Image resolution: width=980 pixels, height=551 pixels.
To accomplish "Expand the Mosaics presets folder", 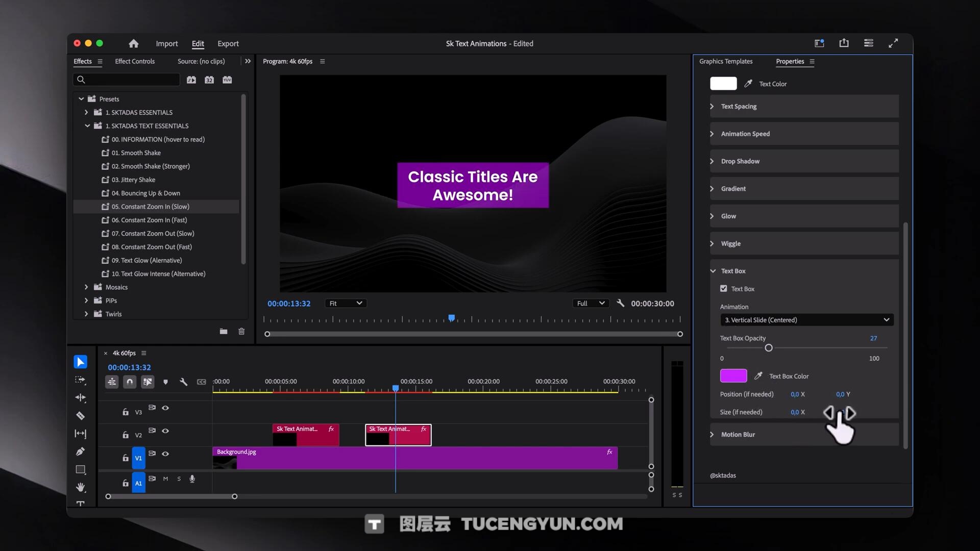I will pos(86,287).
